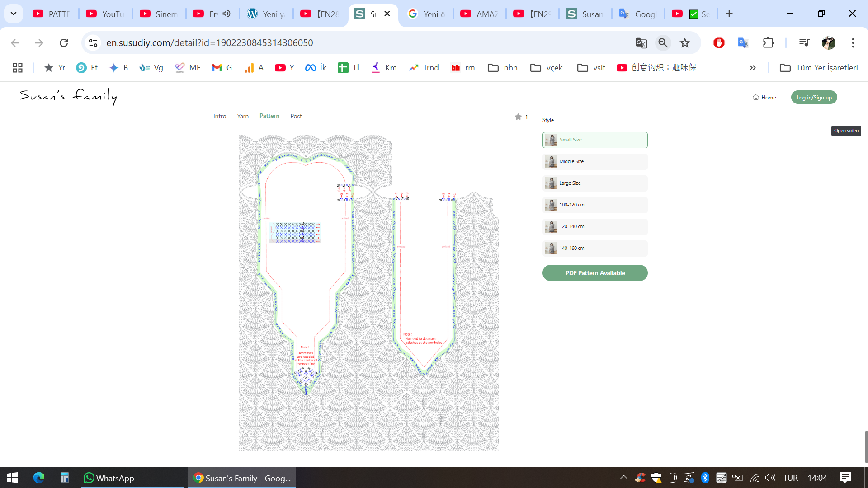Switch to the Yarn tab

tap(243, 117)
